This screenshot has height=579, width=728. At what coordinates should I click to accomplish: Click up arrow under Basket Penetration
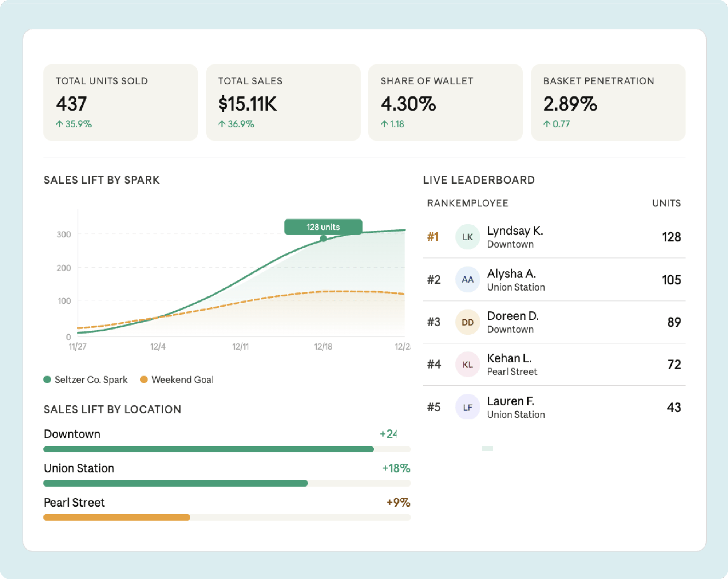point(547,124)
